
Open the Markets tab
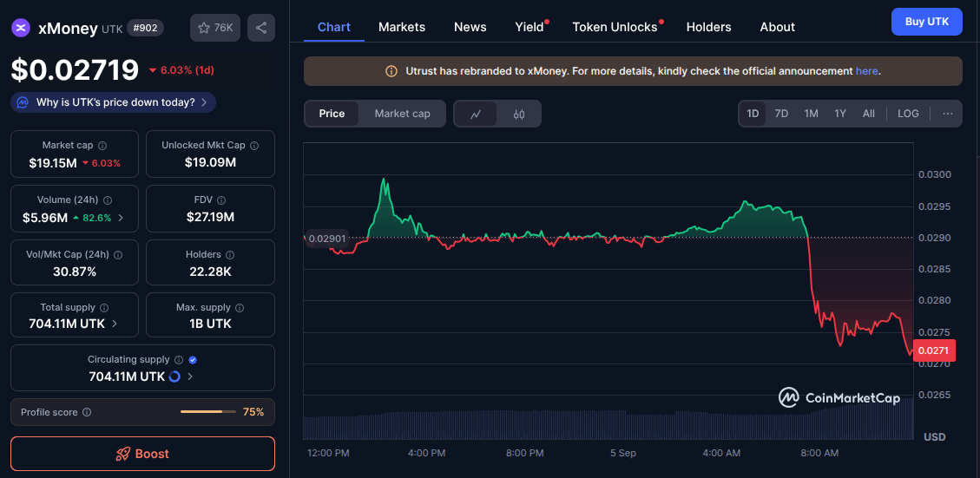pos(402,27)
